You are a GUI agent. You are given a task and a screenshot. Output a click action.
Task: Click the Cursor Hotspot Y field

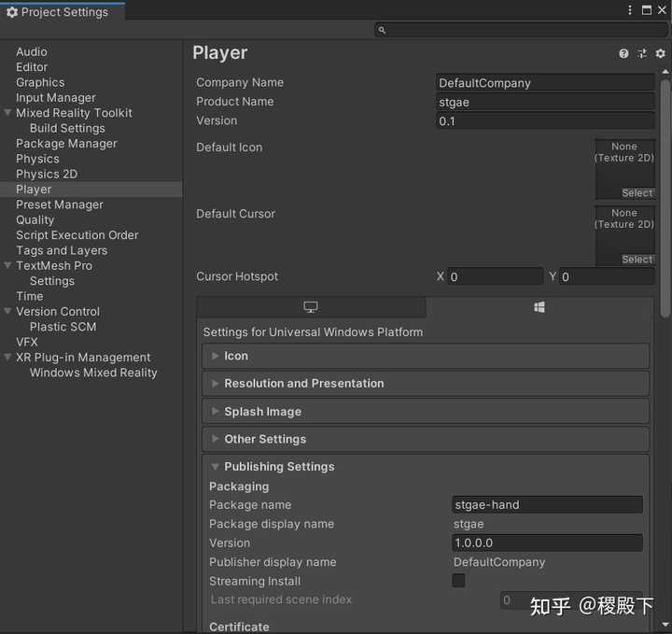pyautogui.click(x=607, y=276)
